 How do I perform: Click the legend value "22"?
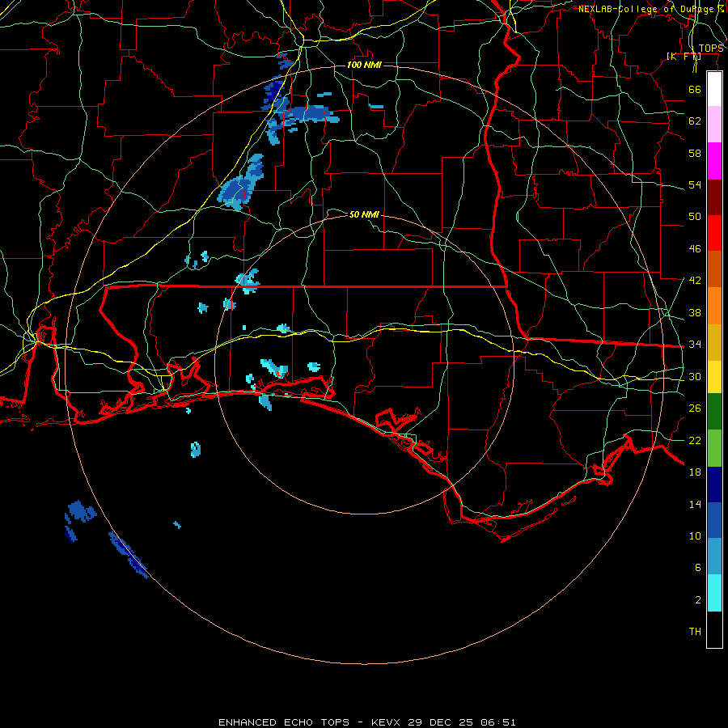[x=695, y=440]
